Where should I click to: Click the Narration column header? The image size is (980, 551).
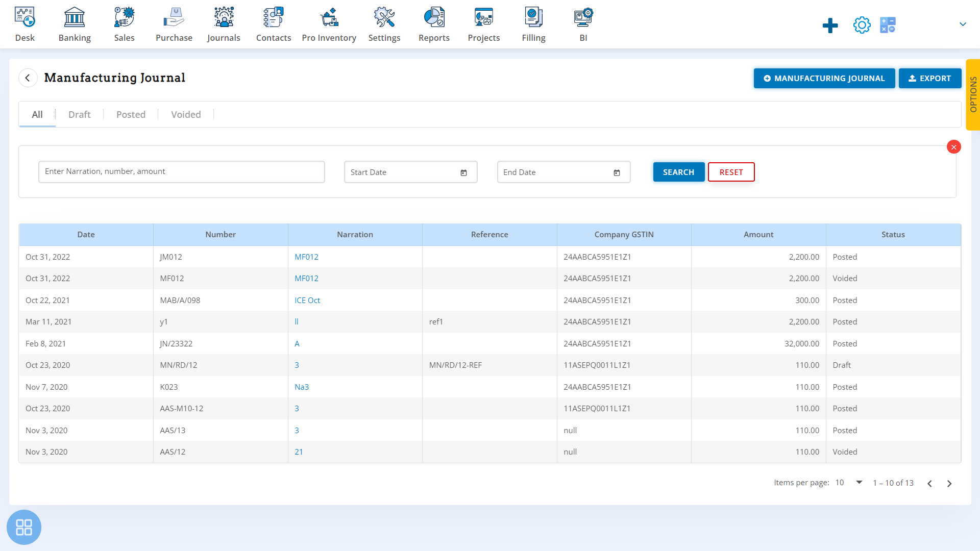click(355, 234)
